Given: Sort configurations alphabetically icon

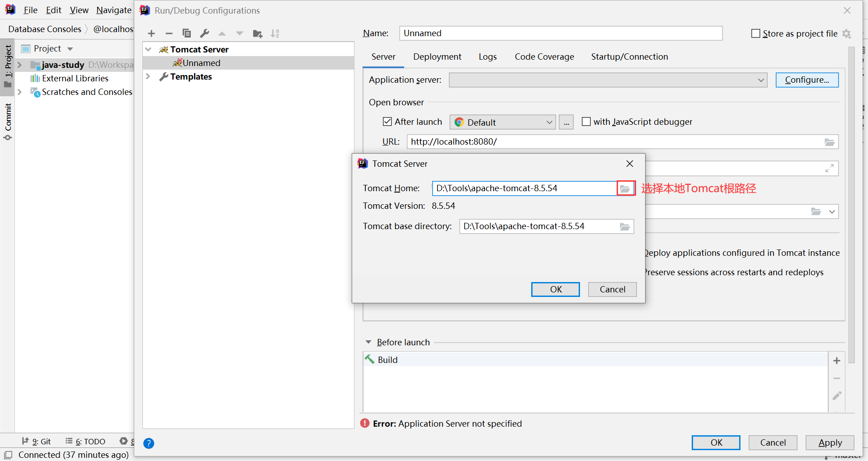Looking at the screenshot, I should click(275, 33).
